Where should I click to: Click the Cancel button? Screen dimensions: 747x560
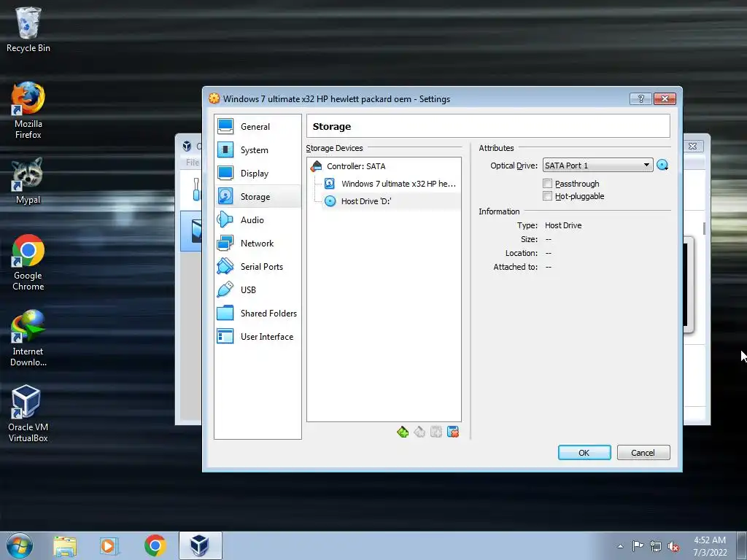pos(643,452)
